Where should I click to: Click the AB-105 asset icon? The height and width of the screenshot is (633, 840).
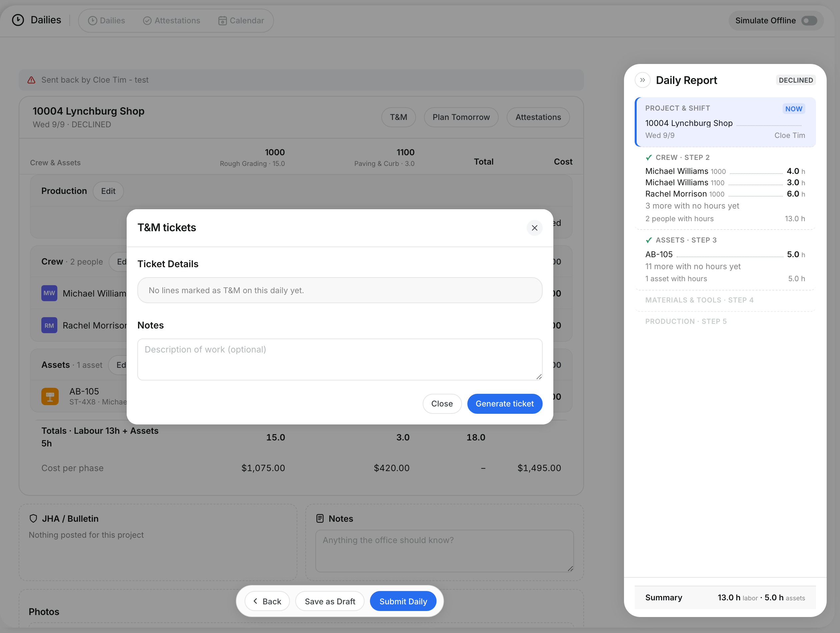(x=50, y=396)
